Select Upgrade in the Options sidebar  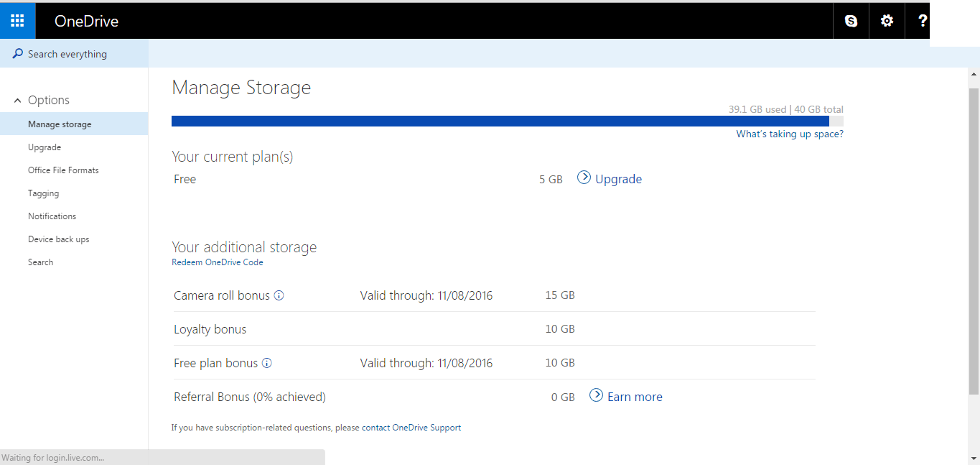pyautogui.click(x=44, y=147)
